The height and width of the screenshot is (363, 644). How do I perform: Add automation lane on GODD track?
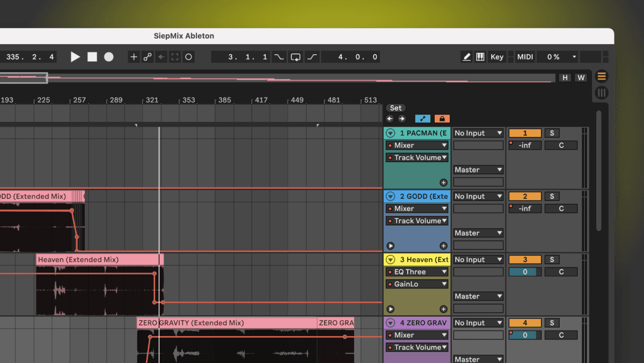443,246
